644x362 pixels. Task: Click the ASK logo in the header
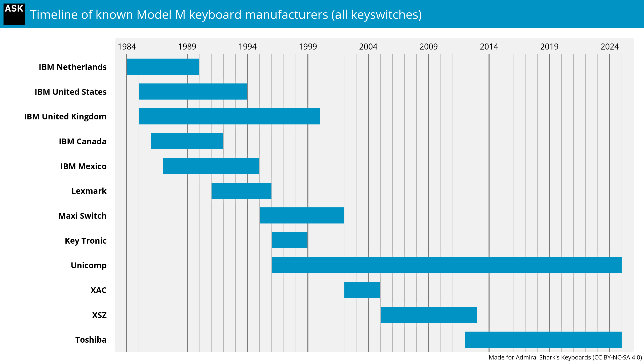click(x=14, y=14)
